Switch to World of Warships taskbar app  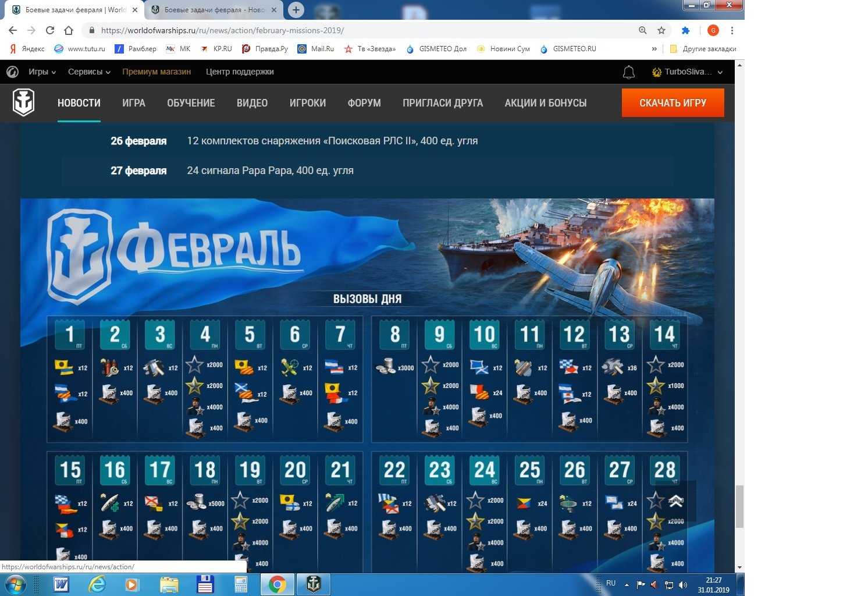314,584
